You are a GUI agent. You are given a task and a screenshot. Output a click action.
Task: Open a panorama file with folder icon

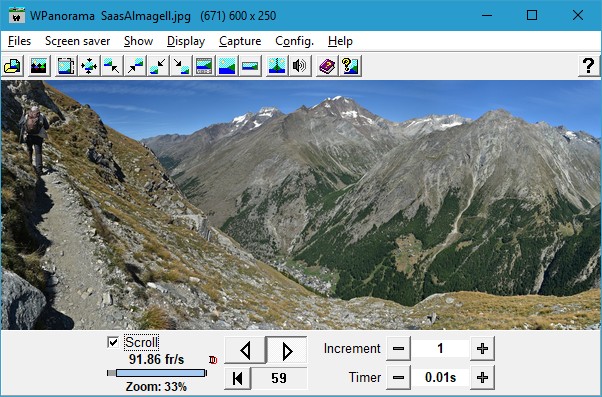pyautogui.click(x=12, y=66)
